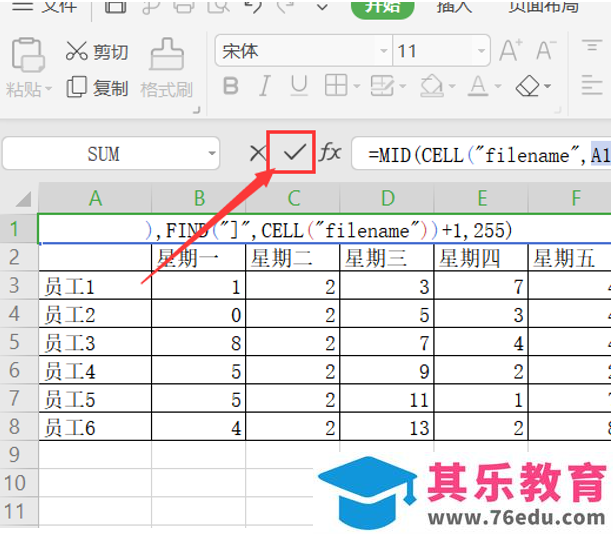Screen dimensions: 613x534
Task: Click the 格式刷 format painter
Action: pyautogui.click(x=167, y=68)
